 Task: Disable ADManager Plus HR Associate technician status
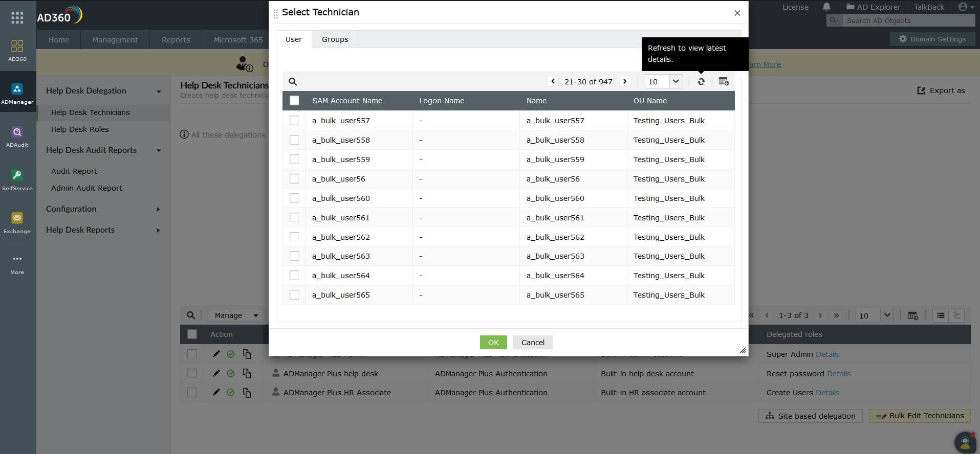[x=231, y=393]
